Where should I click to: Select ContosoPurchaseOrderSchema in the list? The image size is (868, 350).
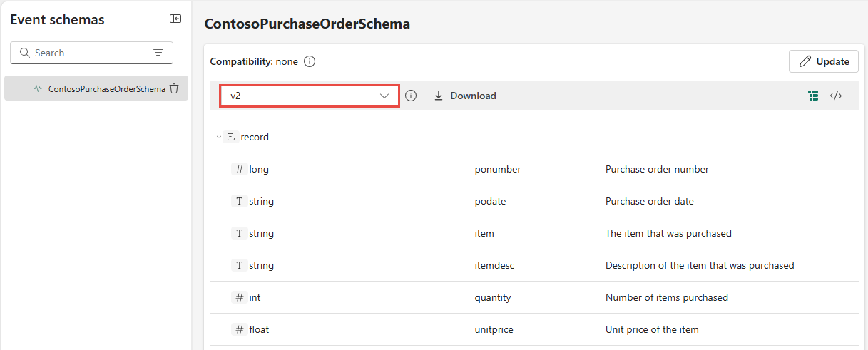click(106, 89)
